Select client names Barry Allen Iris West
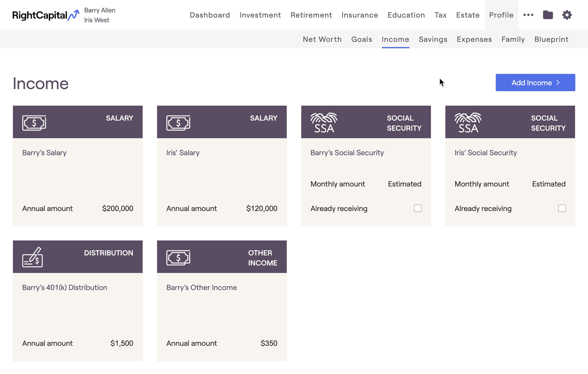588x374 pixels. coord(100,15)
